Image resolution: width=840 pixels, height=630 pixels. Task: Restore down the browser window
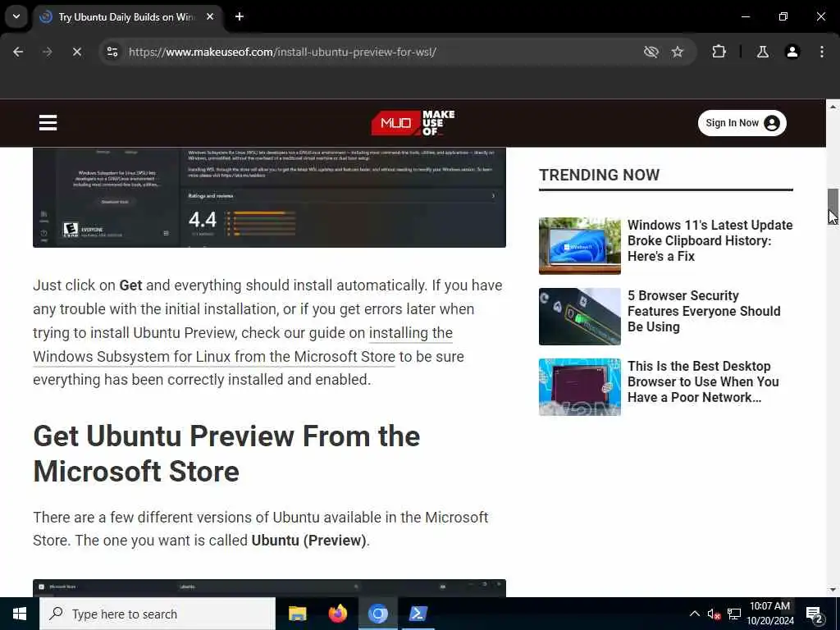pyautogui.click(x=783, y=16)
